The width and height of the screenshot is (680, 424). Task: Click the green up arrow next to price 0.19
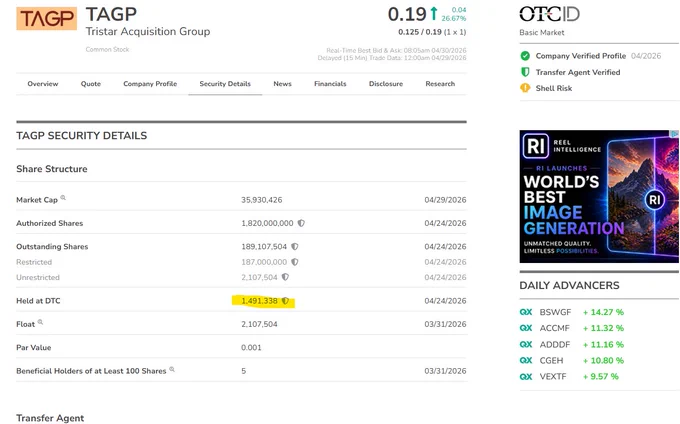tap(434, 13)
